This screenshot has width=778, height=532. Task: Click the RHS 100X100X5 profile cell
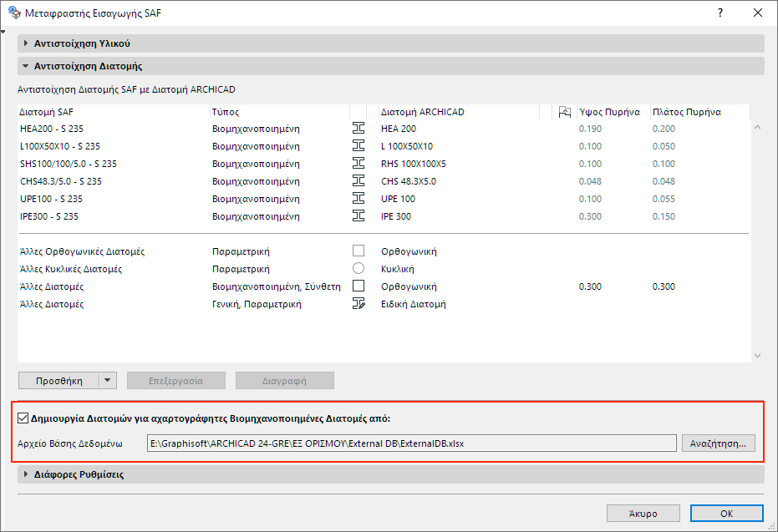click(414, 164)
